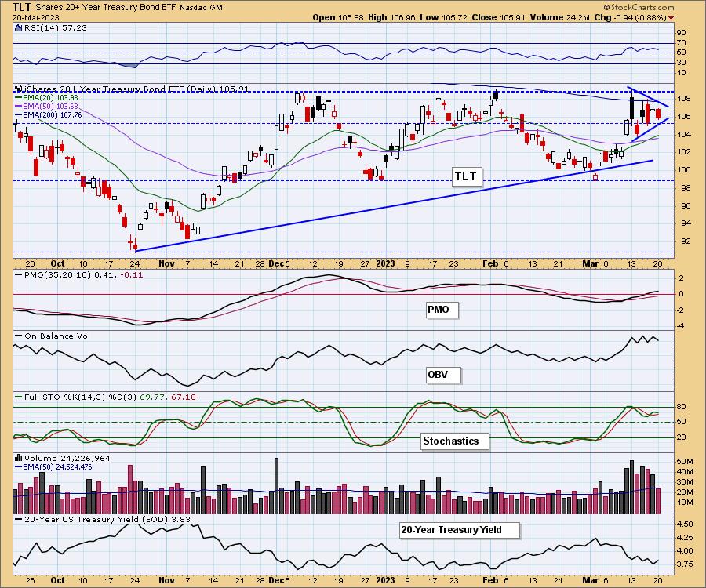Screen dimensions: 706x588
Task: Click the PMO(35,20,10) 0.41 legend
Action: point(79,274)
